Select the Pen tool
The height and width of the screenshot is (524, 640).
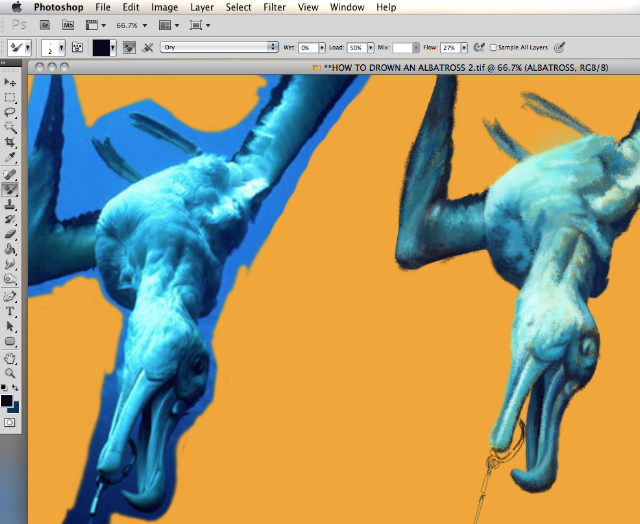10,297
